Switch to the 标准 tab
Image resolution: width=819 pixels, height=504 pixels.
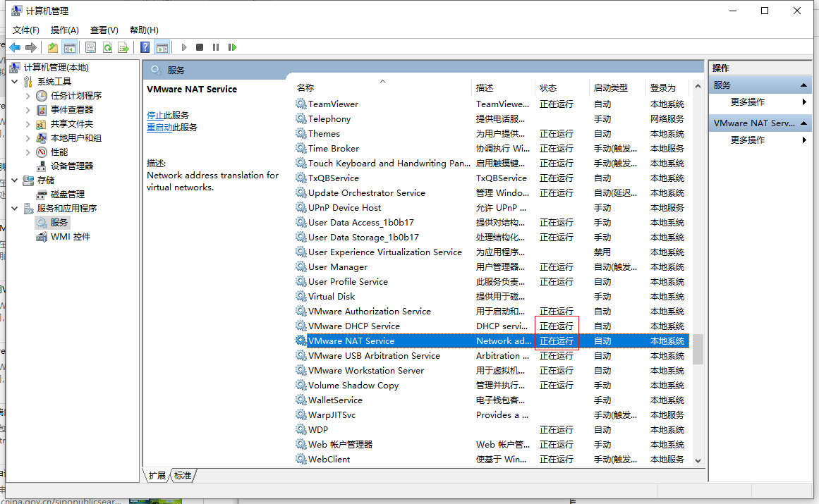click(x=182, y=475)
